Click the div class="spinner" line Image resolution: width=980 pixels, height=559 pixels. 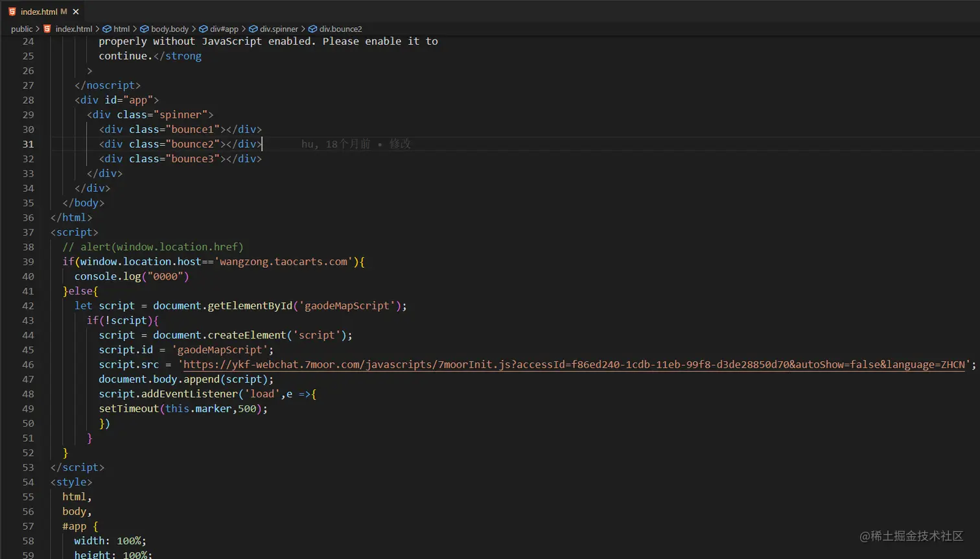(x=150, y=115)
